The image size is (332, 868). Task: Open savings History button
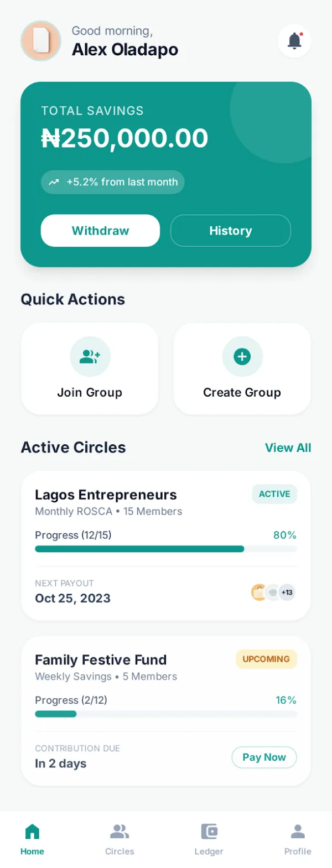[x=231, y=231]
